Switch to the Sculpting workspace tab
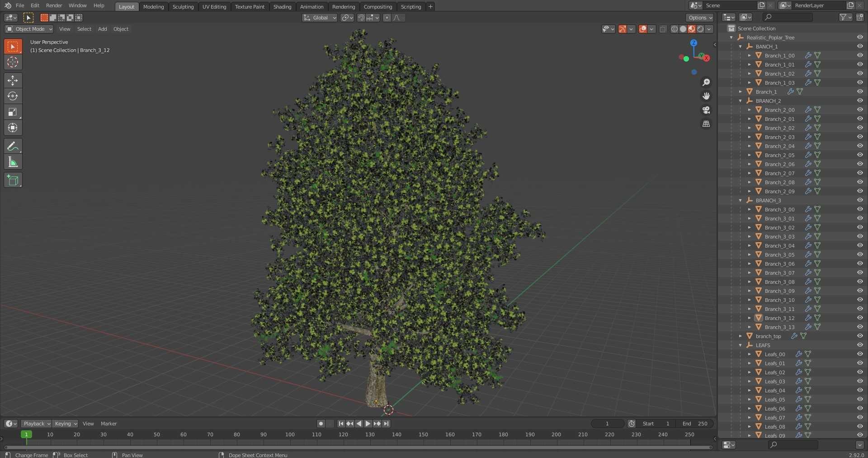 click(x=183, y=7)
